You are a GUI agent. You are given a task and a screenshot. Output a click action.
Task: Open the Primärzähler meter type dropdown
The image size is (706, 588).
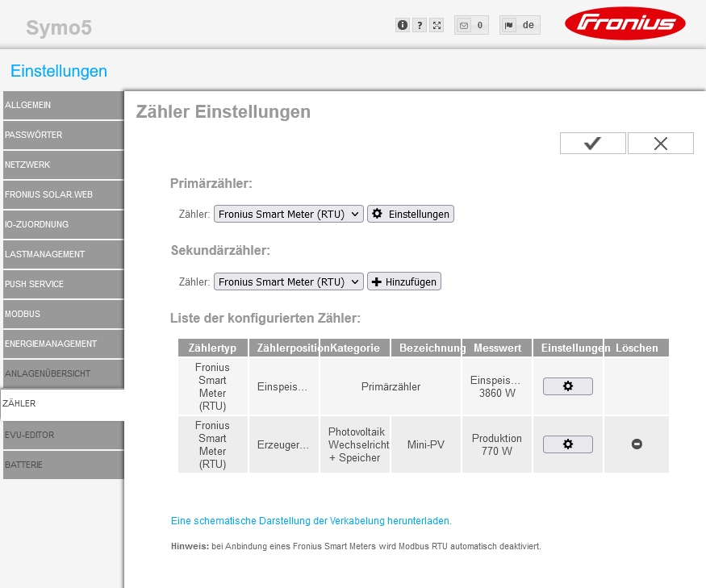[289, 214]
